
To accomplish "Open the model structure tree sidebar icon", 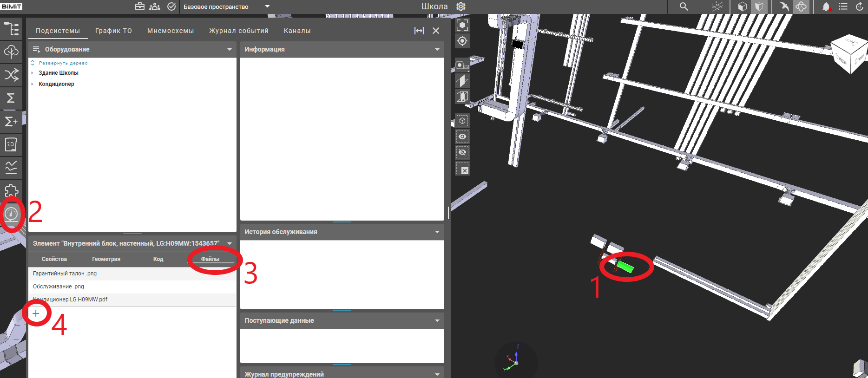I will pos(11,29).
